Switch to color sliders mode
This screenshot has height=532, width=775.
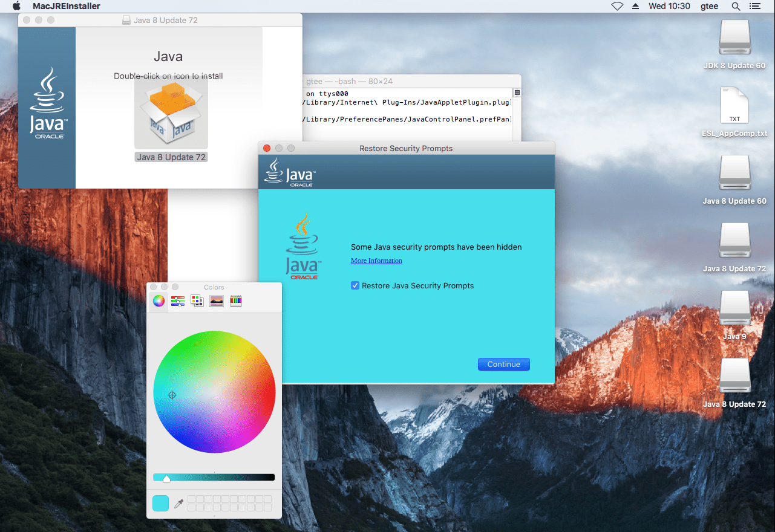[x=177, y=300]
